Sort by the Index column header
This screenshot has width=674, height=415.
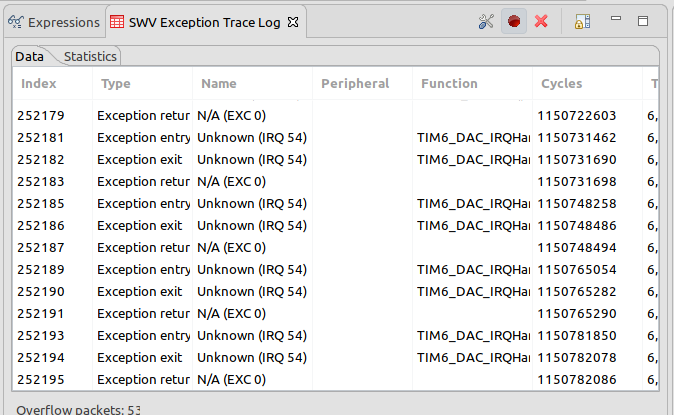click(39, 84)
